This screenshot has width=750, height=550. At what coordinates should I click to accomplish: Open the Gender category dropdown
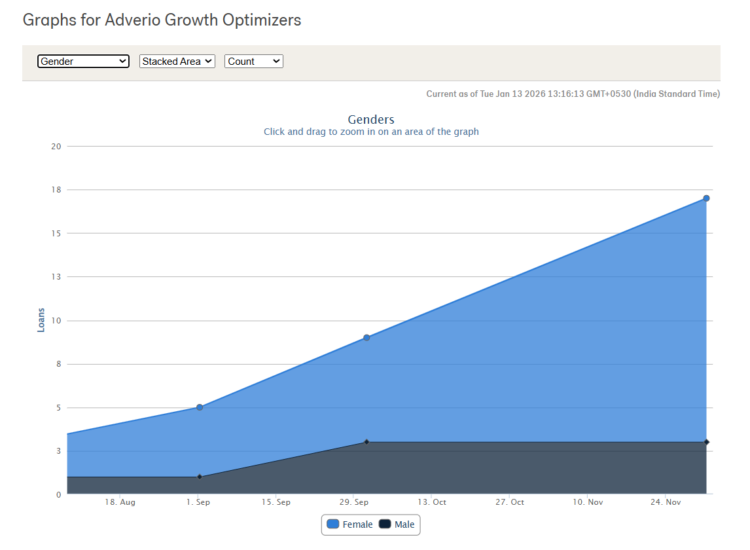[x=83, y=61]
